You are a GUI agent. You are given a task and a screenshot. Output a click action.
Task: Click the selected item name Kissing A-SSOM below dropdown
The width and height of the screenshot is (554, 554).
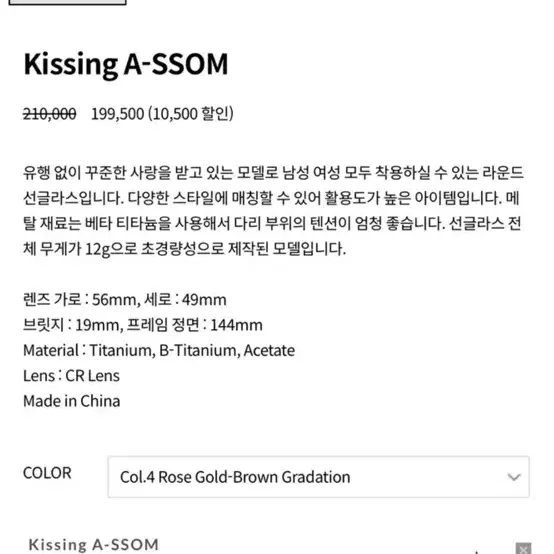pos(94,545)
